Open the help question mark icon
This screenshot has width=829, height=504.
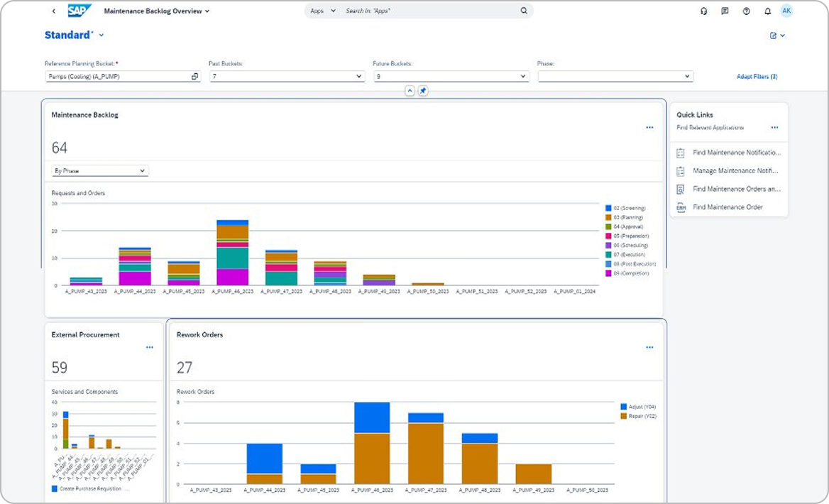pos(746,11)
